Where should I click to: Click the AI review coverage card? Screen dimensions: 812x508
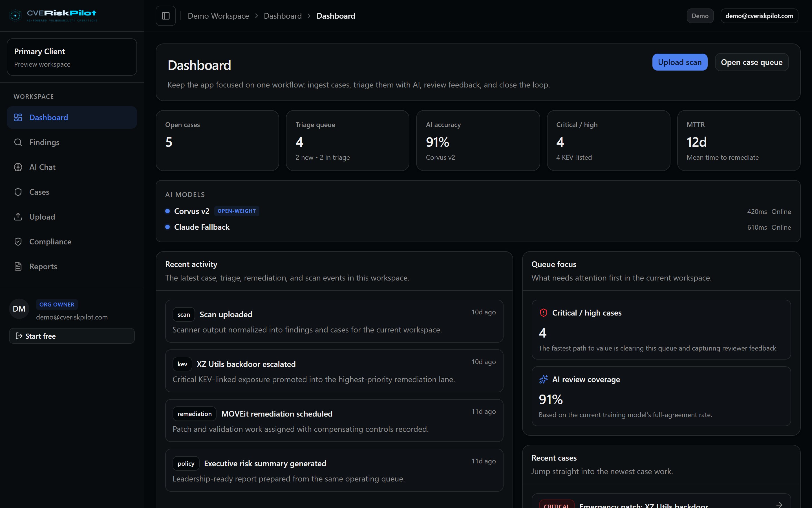661,396
